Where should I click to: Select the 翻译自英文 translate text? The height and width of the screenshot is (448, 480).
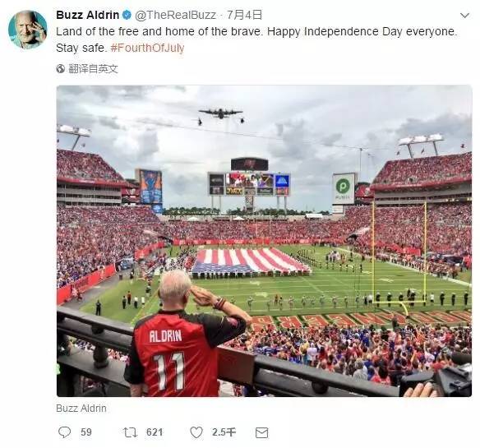pos(93,68)
